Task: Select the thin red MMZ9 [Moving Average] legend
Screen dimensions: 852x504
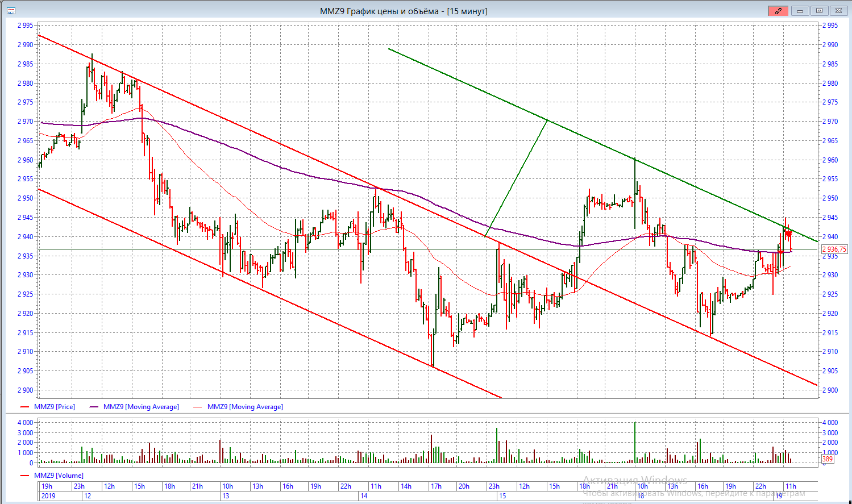Action: [x=245, y=407]
